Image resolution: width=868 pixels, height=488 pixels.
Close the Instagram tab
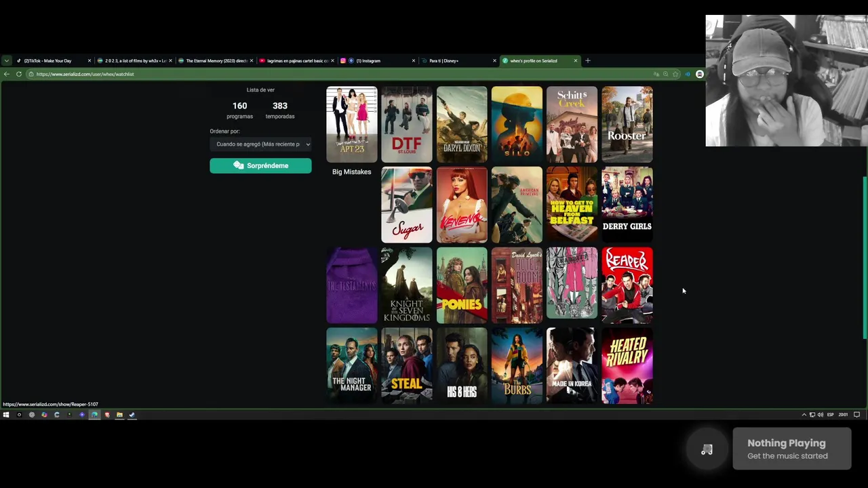point(414,61)
